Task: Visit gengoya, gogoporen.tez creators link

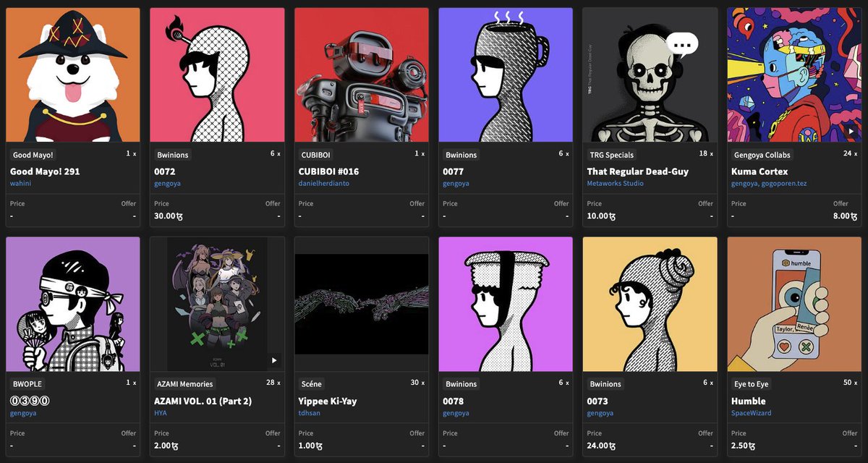Action: tap(768, 184)
